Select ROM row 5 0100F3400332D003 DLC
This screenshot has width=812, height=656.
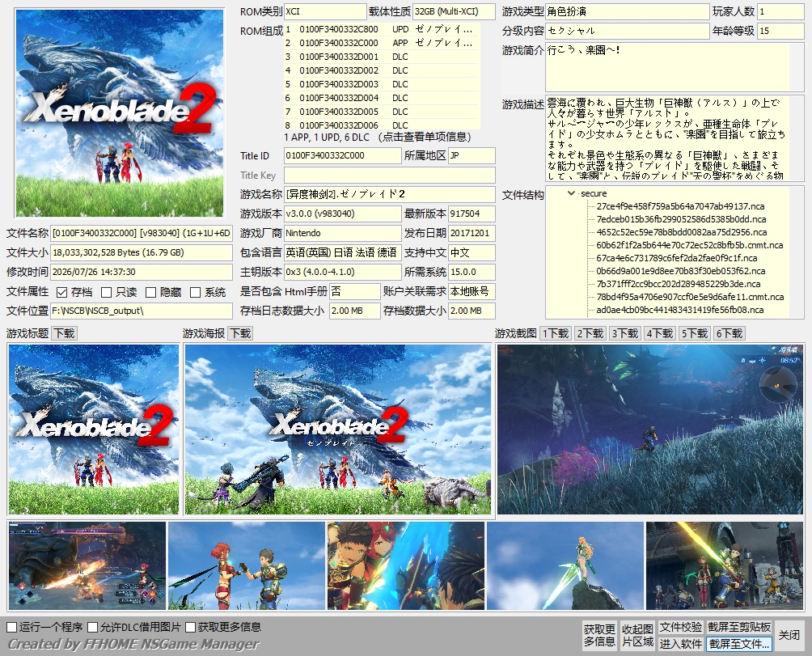(x=382, y=84)
